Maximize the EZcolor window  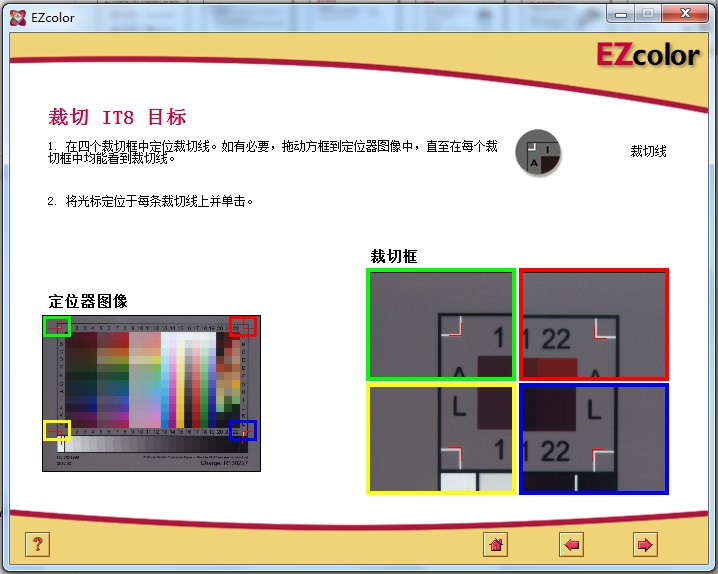point(648,13)
